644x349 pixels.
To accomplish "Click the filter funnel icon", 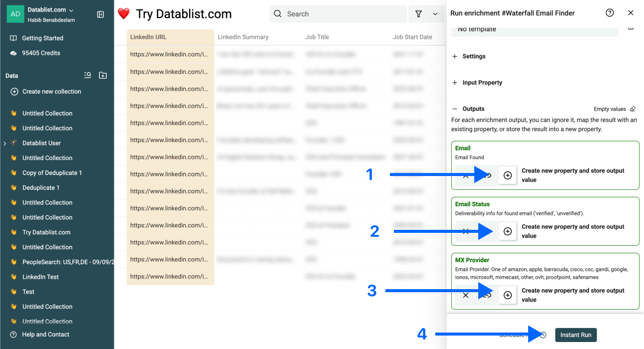I will point(419,14).
